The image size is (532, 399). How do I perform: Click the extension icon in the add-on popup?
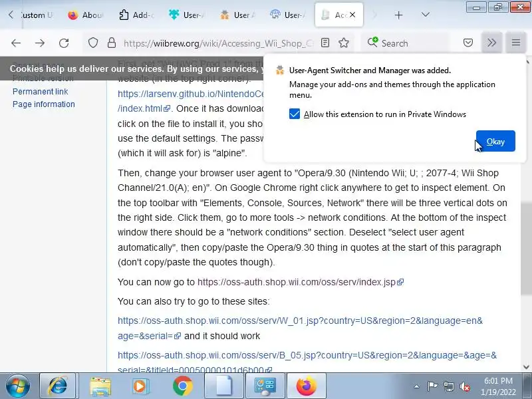(x=280, y=70)
